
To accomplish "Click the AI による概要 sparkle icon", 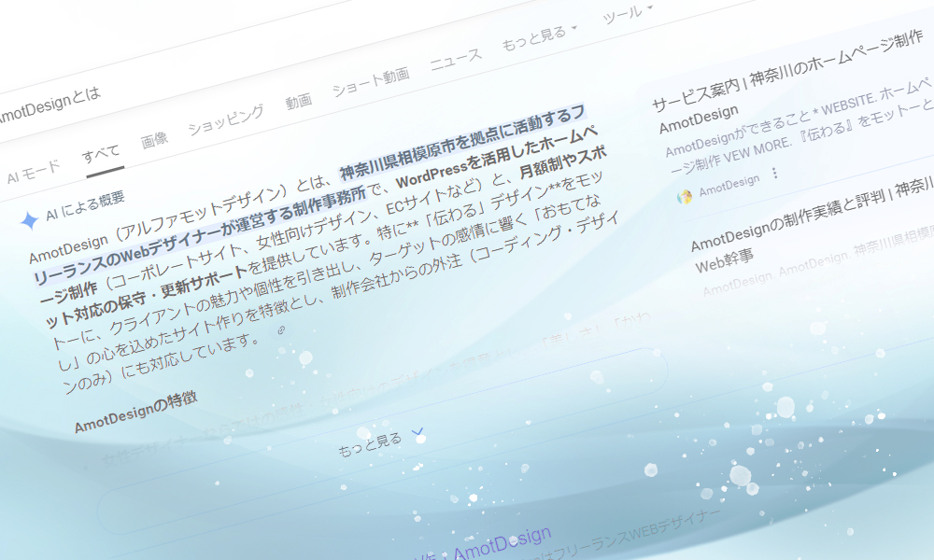I will [x=29, y=219].
